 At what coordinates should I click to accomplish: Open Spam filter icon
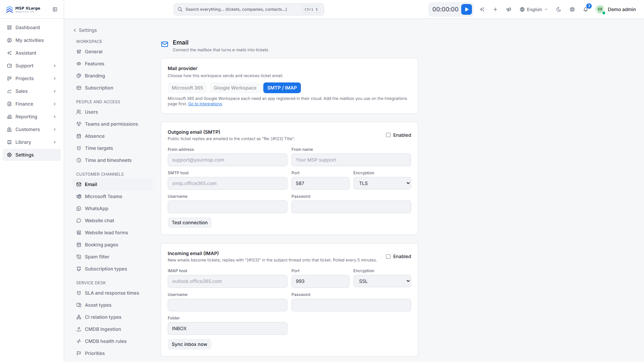(79, 257)
